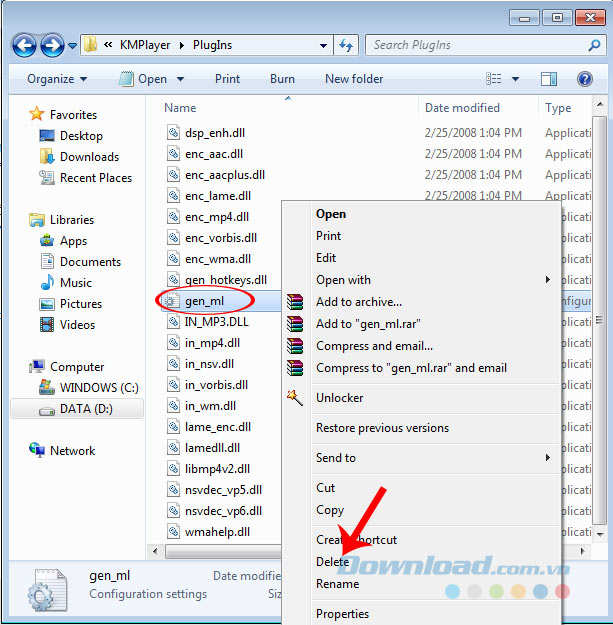This screenshot has height=625, width=613.
Task: Click the refresh button next to address bar
Action: coord(346,45)
